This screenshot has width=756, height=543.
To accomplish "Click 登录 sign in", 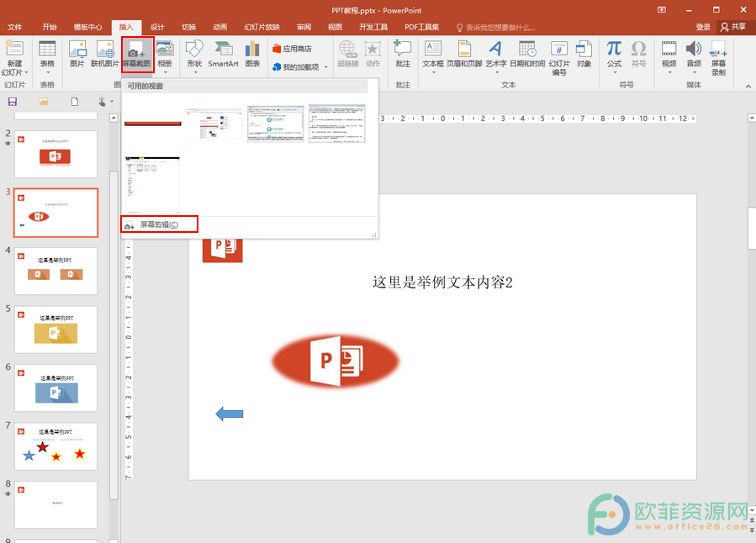I will tap(703, 27).
